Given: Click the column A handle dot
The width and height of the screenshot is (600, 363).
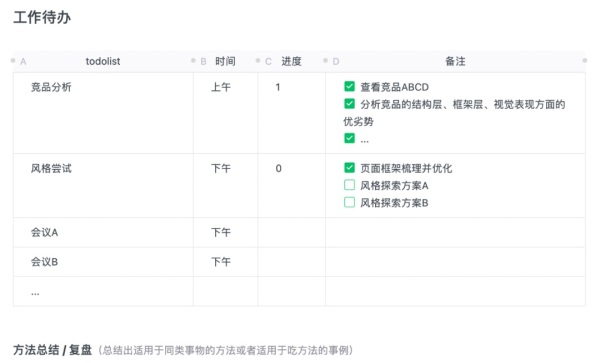Looking at the screenshot, I should 13,60.
